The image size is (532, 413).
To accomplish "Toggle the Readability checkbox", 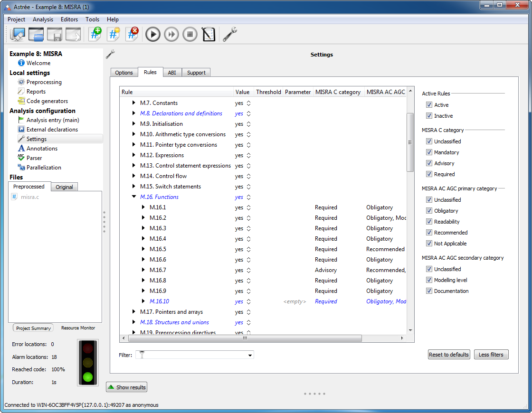I will [429, 221].
